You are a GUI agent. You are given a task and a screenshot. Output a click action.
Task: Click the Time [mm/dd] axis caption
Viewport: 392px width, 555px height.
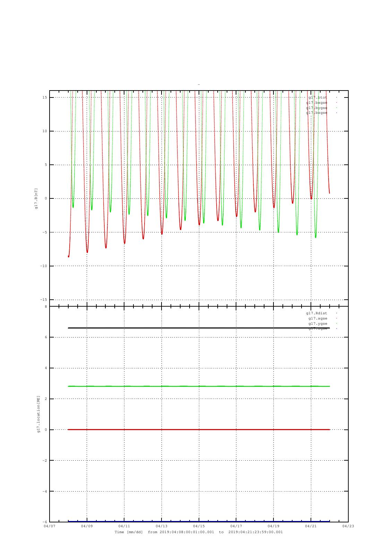pos(129,532)
